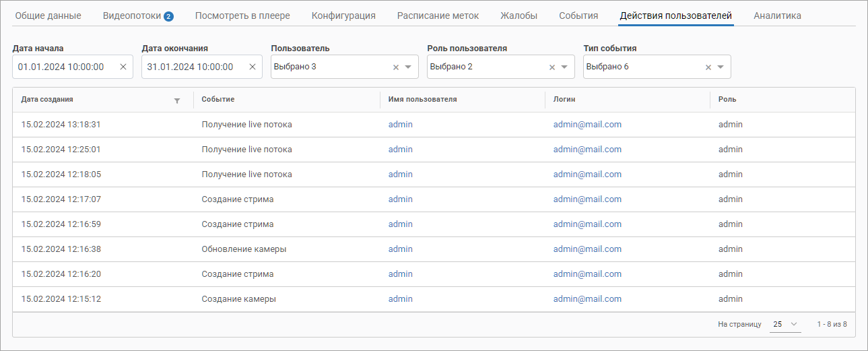Expand the Тип события dropdown arrow
Image resolution: width=868 pixels, height=351 pixels.
pyautogui.click(x=720, y=67)
